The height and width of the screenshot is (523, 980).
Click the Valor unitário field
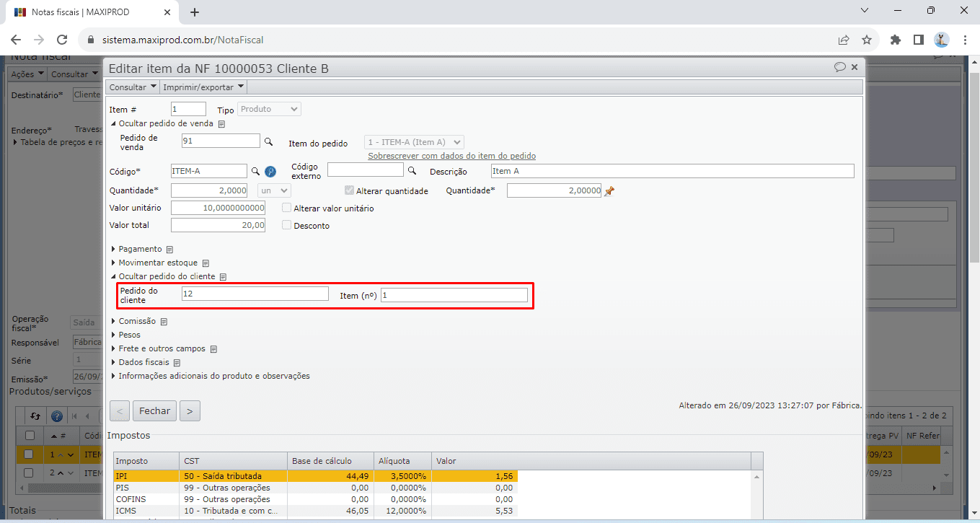pyautogui.click(x=218, y=208)
